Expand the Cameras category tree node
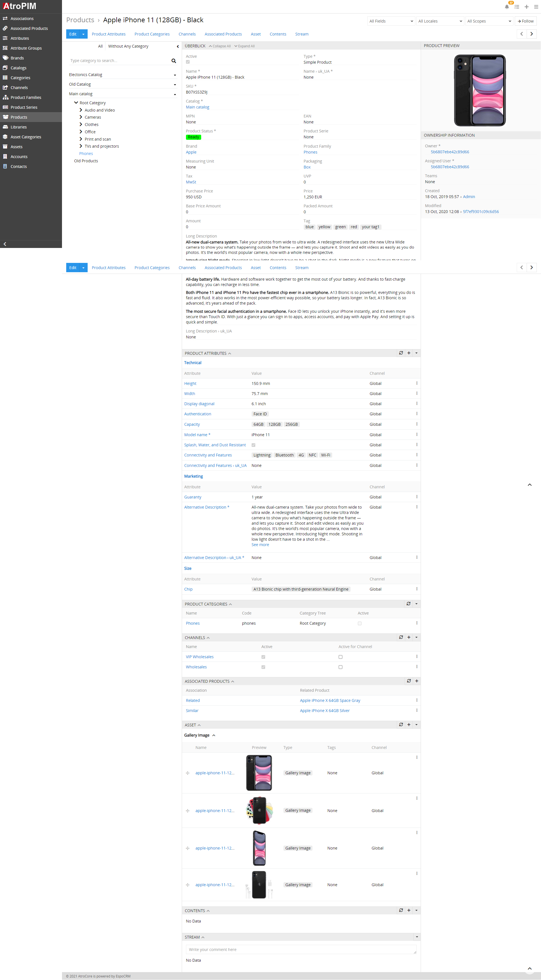The image size is (541, 980). [x=81, y=117]
